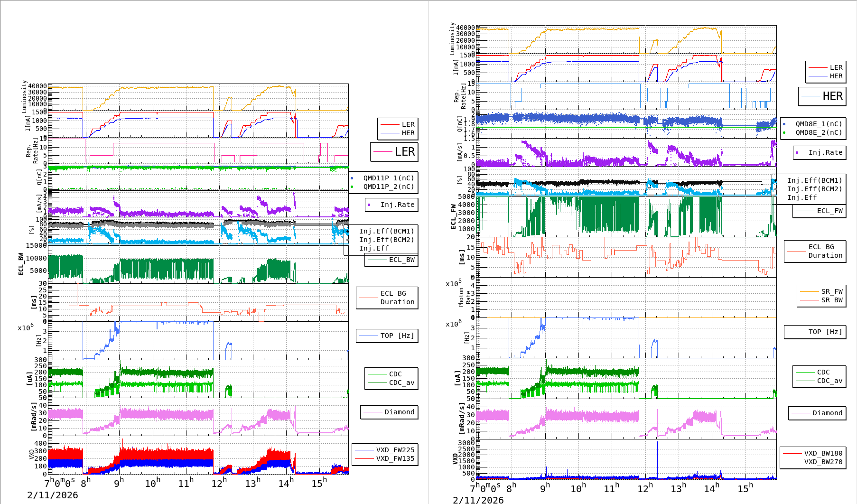Select the SR_FW orange legend entry
Viewport: 857px width, 504px height.
click(821, 291)
